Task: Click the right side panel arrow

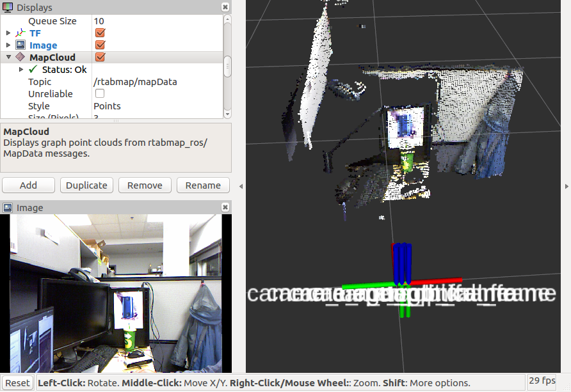Action: coord(567,186)
